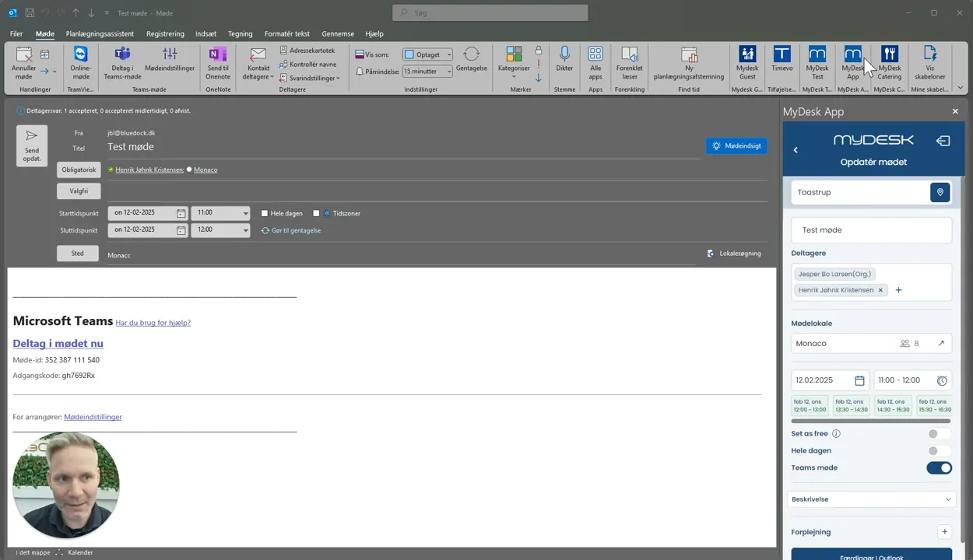This screenshot has height=560, width=973.
Task: Click the MyDesk location pin icon
Action: [940, 192]
